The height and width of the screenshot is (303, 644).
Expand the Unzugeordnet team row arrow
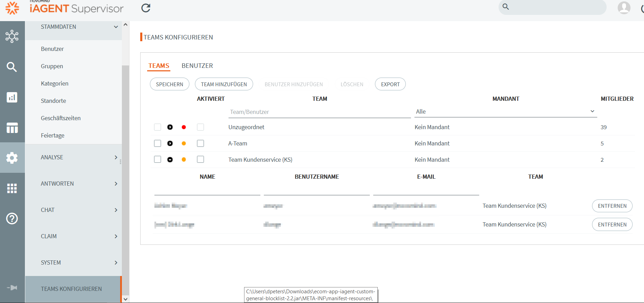point(170,127)
